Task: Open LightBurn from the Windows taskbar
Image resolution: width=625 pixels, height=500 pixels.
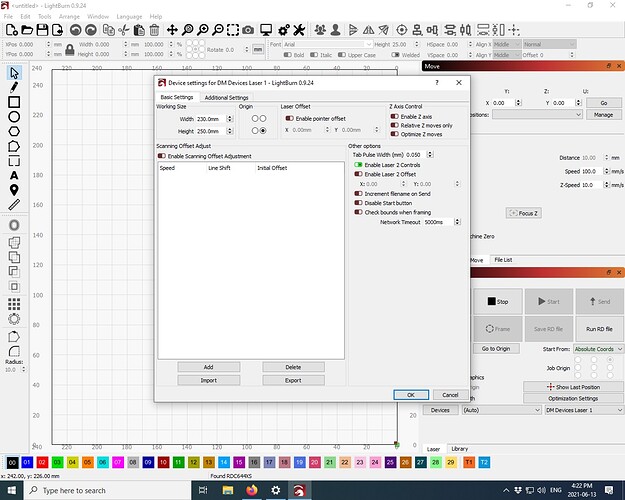Action: (299, 490)
